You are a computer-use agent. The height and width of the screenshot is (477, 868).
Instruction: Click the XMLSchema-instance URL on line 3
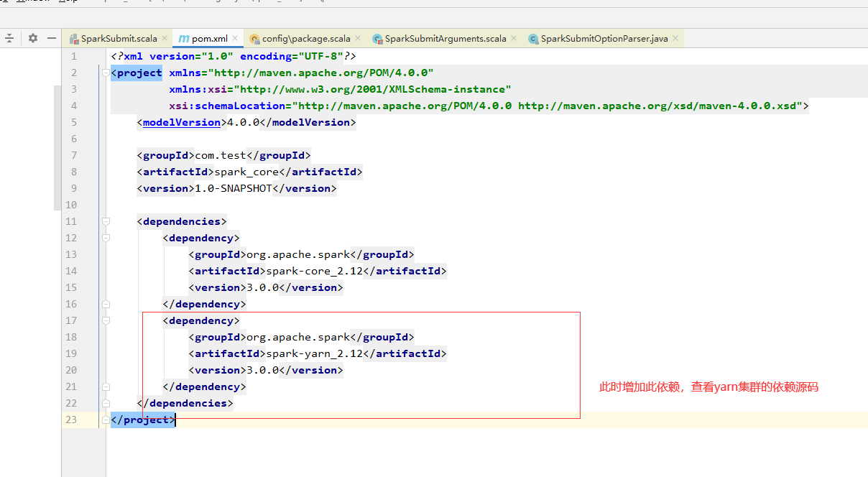tap(372, 89)
